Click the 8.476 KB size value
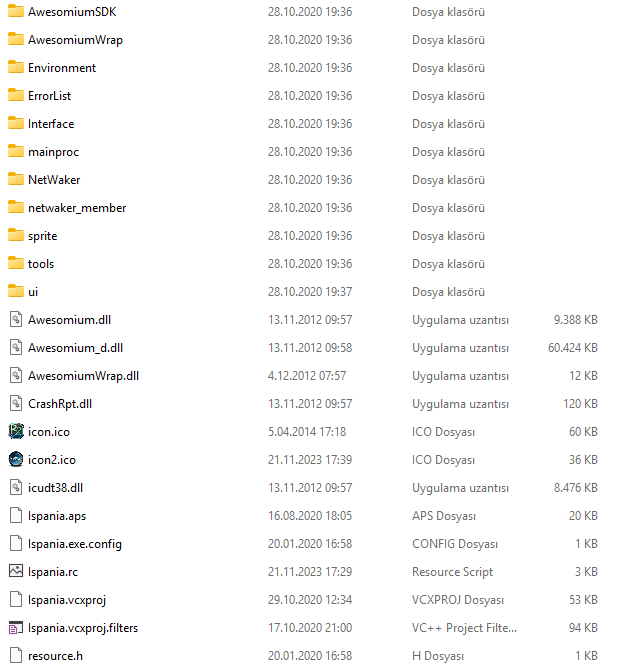Screen dimensions: 619x663 (x=576, y=488)
